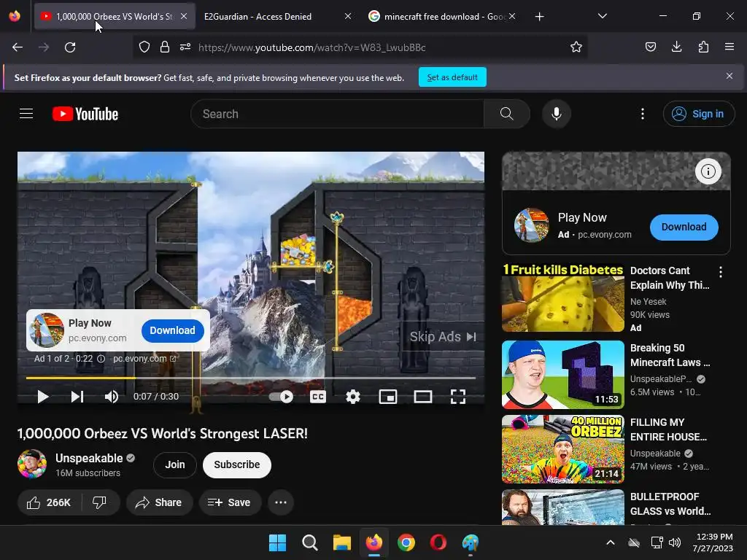The image size is (747, 560).
Task: Close the E2Guardian tab
Action: pyautogui.click(x=348, y=16)
